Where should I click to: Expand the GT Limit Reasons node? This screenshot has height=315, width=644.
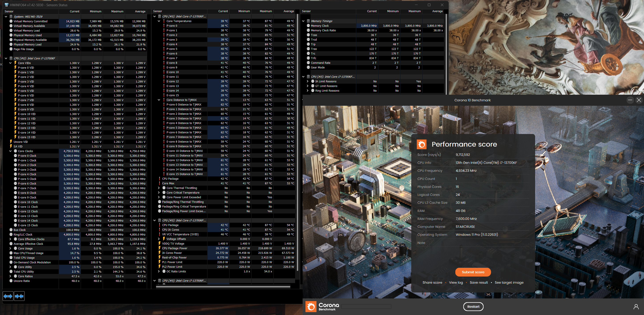click(x=307, y=86)
